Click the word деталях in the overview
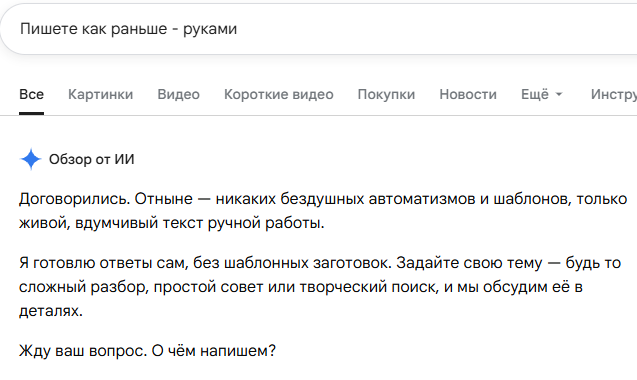The image size is (637, 380). pyautogui.click(x=51, y=311)
